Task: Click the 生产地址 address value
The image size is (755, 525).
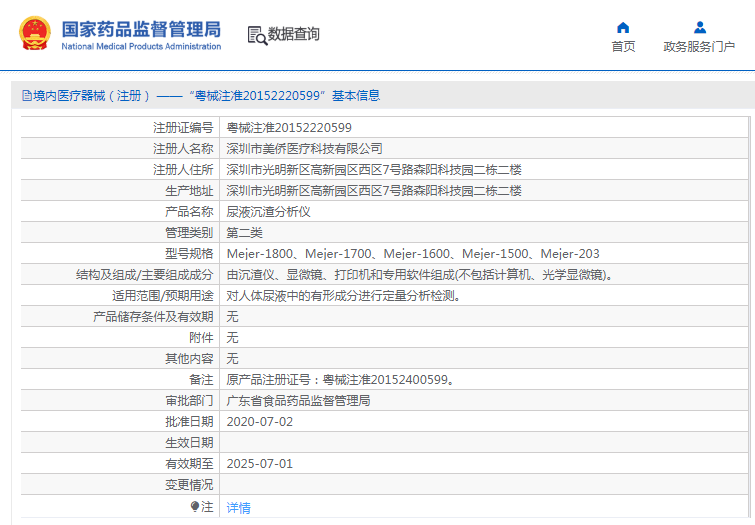Action: [x=374, y=191]
